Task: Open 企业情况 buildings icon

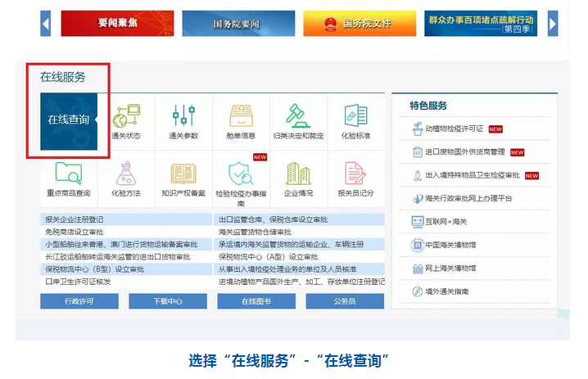Action: 298,174
